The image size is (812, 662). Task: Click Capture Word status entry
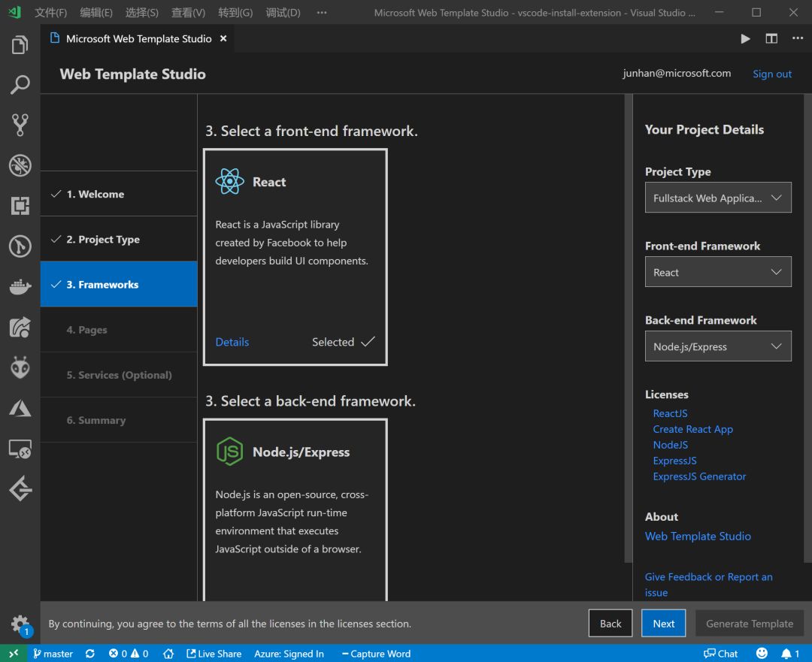pos(376,653)
